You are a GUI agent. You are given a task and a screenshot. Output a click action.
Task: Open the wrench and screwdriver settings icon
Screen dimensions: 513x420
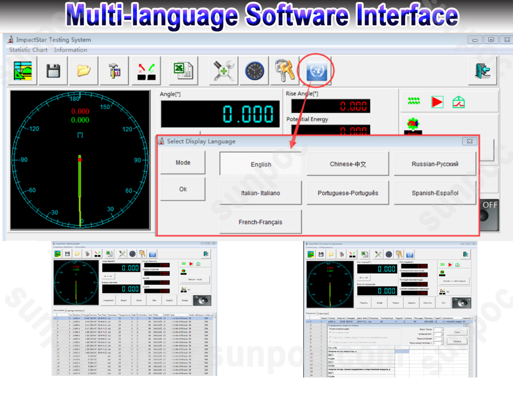point(223,71)
